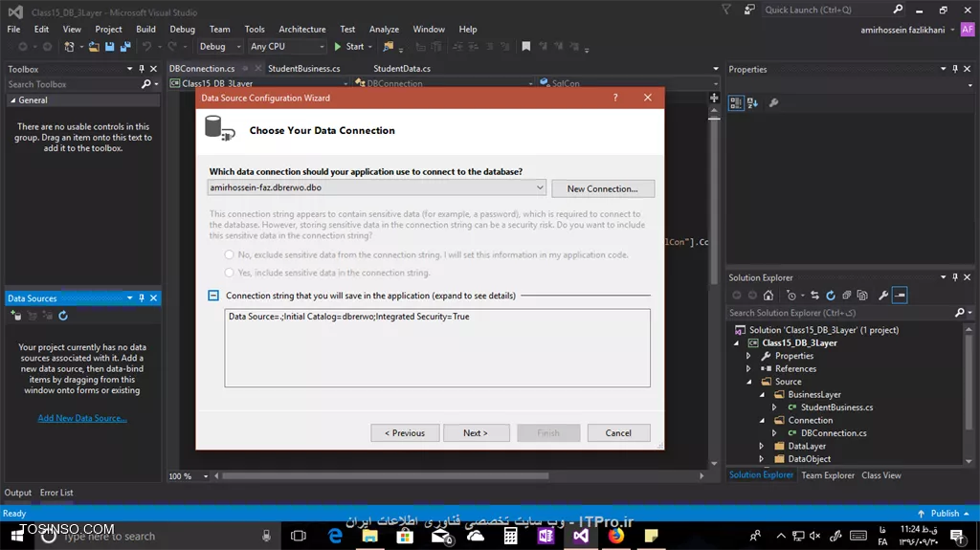Click the editor vertical scrollbar thumb
Image resolution: width=980 pixels, height=550 pixels.
[714, 202]
